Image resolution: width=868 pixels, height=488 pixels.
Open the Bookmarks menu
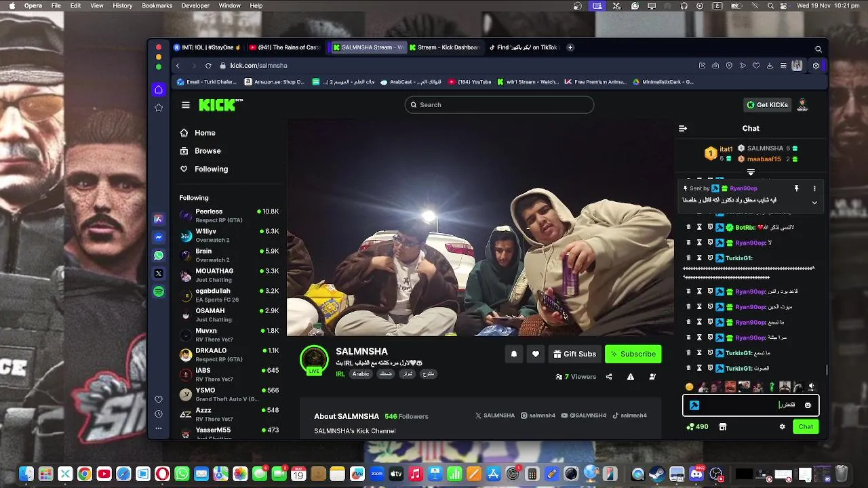pyautogui.click(x=157, y=5)
